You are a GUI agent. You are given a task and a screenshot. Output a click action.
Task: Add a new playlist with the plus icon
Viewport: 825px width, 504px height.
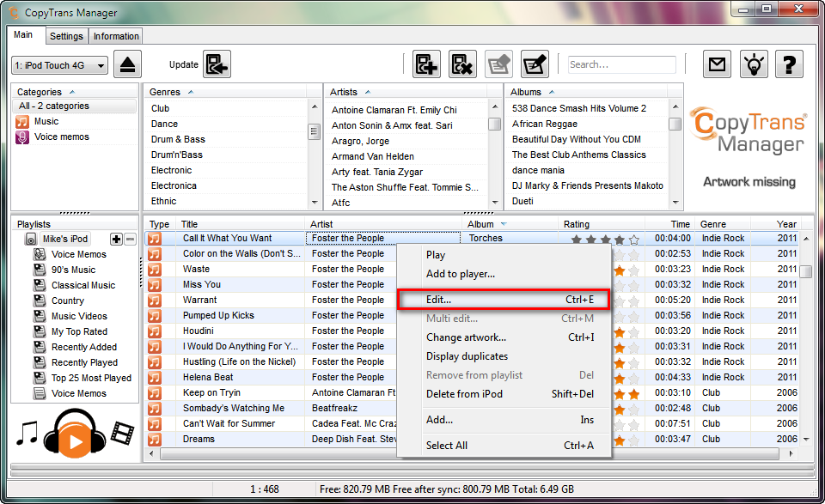pos(116,240)
